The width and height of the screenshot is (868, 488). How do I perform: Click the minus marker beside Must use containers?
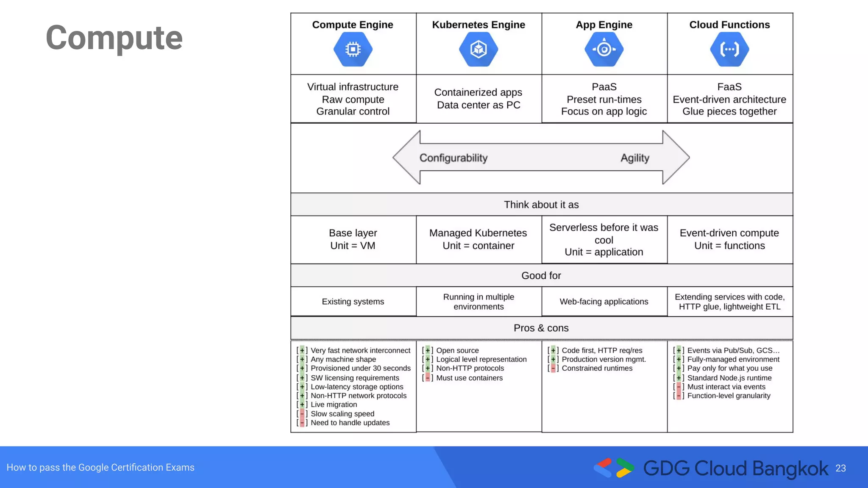pyautogui.click(x=427, y=378)
